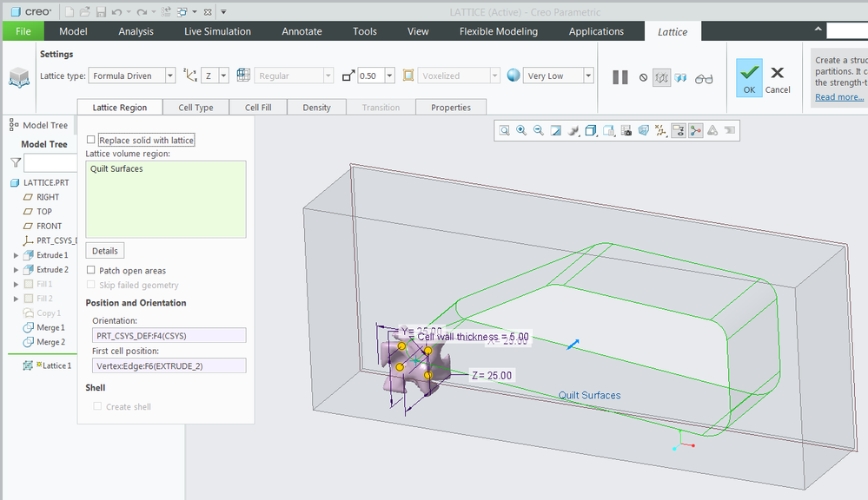
Task: Click the Zoom In icon in graphics toolbar
Action: 521,131
